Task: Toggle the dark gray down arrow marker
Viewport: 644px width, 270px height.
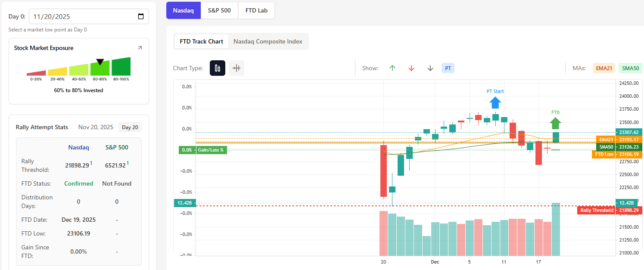Action: 430,68
